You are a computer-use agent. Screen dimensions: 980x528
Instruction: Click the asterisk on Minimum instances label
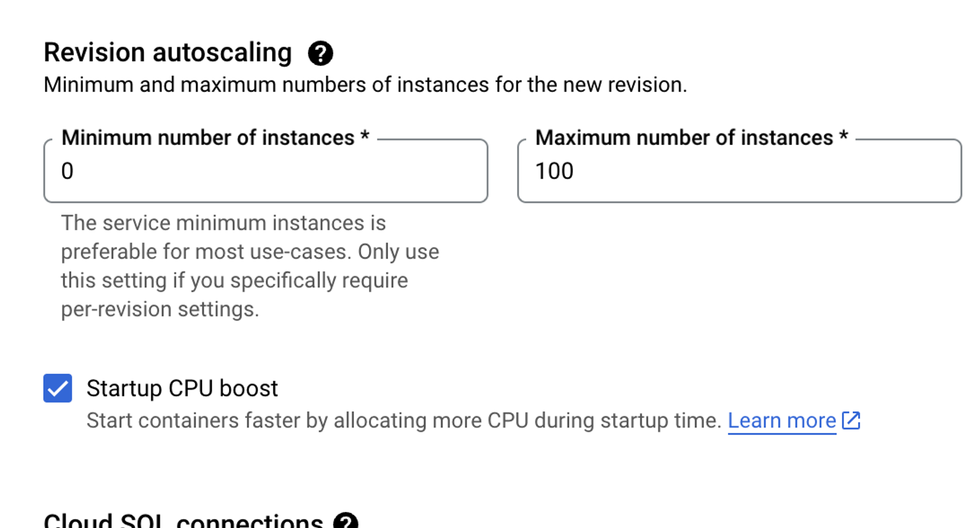pos(365,136)
